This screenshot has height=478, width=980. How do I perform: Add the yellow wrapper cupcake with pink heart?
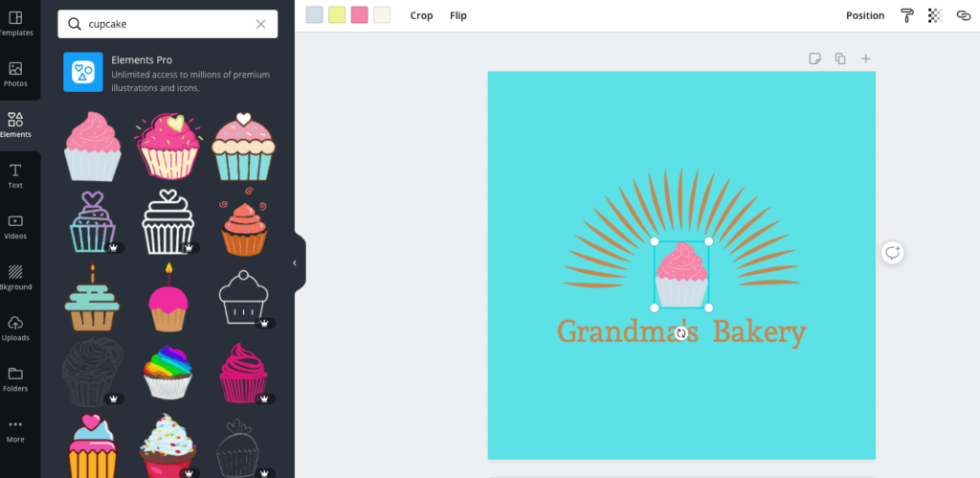[x=93, y=445]
